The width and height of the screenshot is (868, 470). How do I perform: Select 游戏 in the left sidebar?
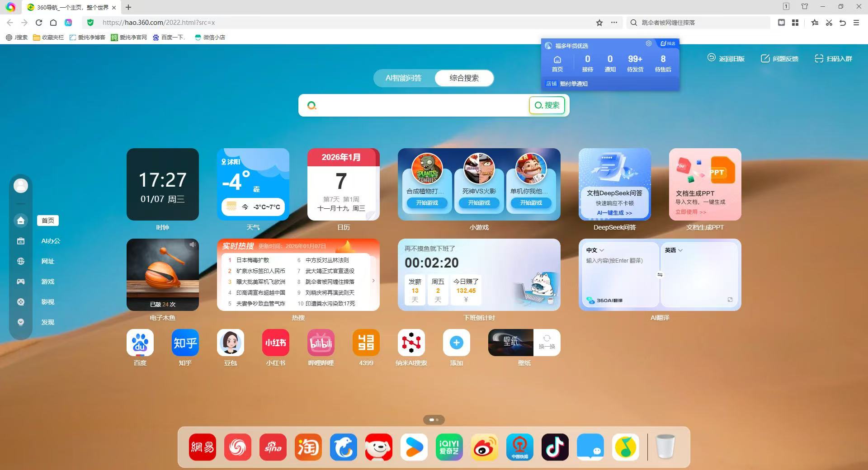47,282
